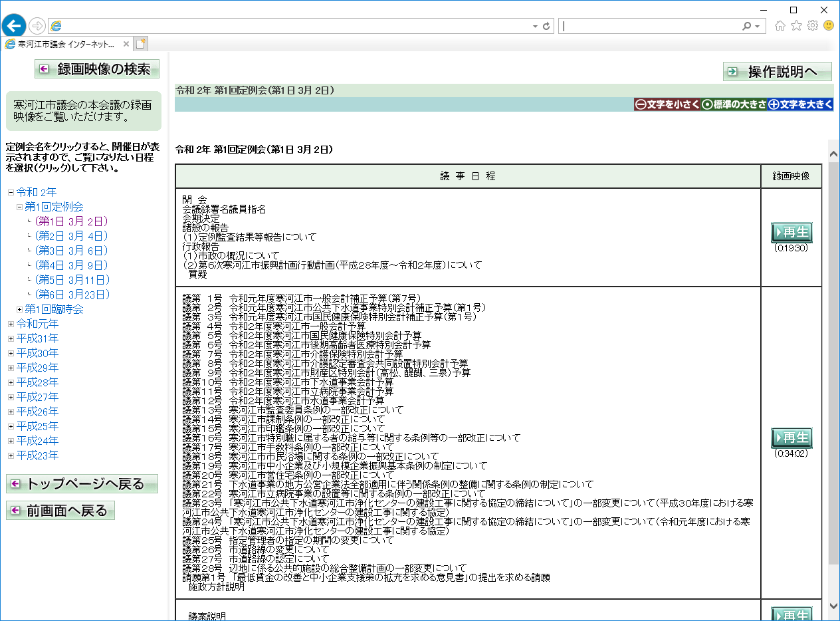Expand the 第1回臨時会 tree node
Viewport: 840px width, 621px height.
click(x=19, y=309)
